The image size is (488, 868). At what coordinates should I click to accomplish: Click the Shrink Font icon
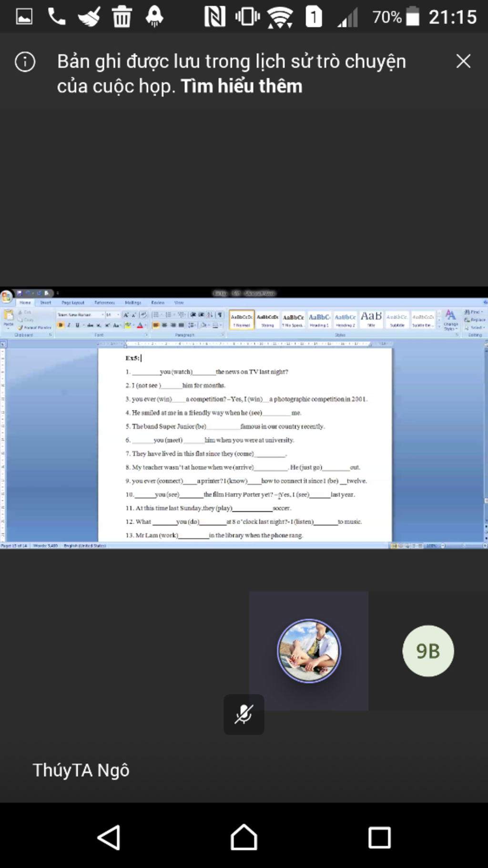[x=134, y=315]
